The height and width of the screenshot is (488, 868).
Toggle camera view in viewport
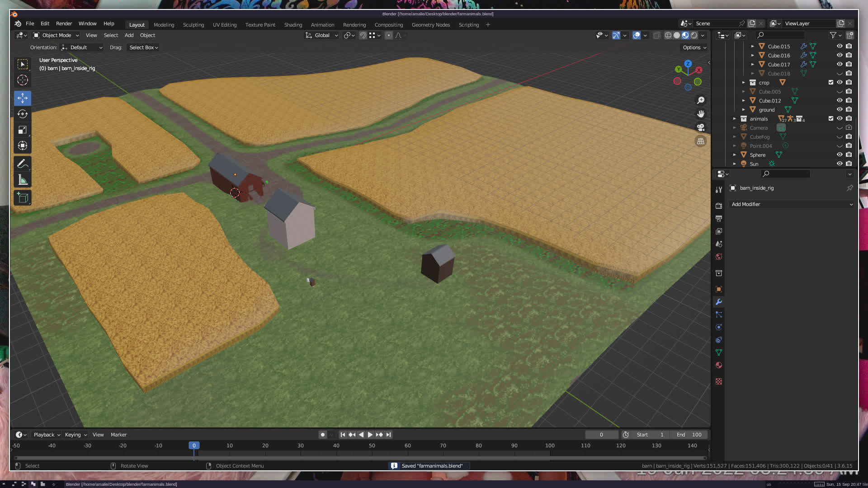(701, 127)
